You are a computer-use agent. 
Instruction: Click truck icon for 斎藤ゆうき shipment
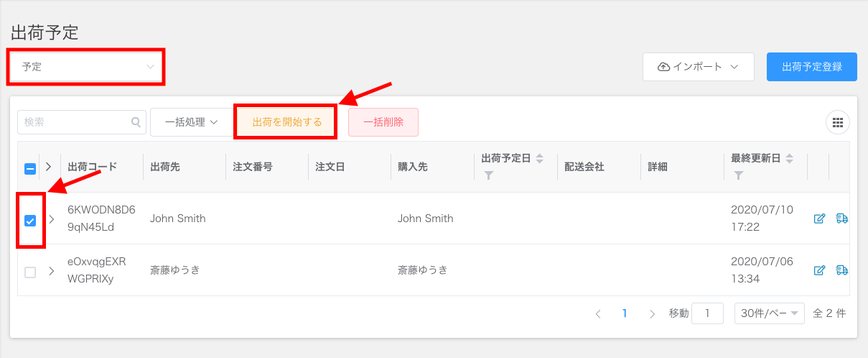[x=842, y=270]
